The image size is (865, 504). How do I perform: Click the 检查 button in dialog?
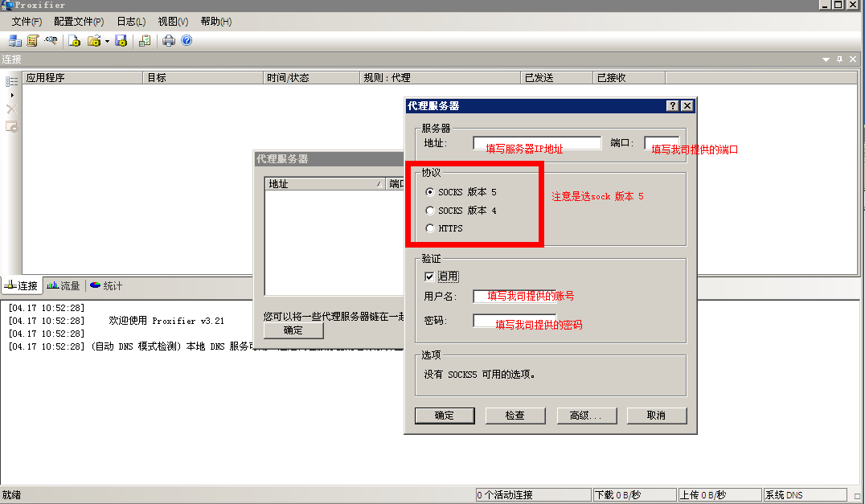[514, 416]
